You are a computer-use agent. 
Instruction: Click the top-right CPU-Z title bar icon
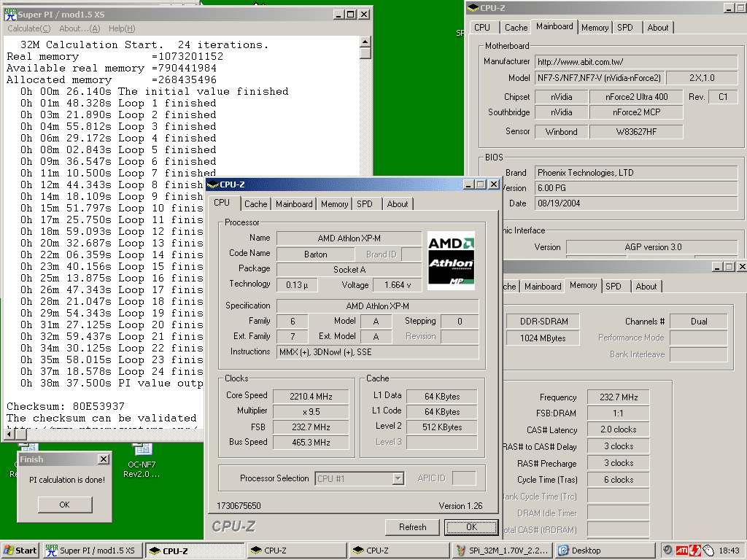point(473,7)
